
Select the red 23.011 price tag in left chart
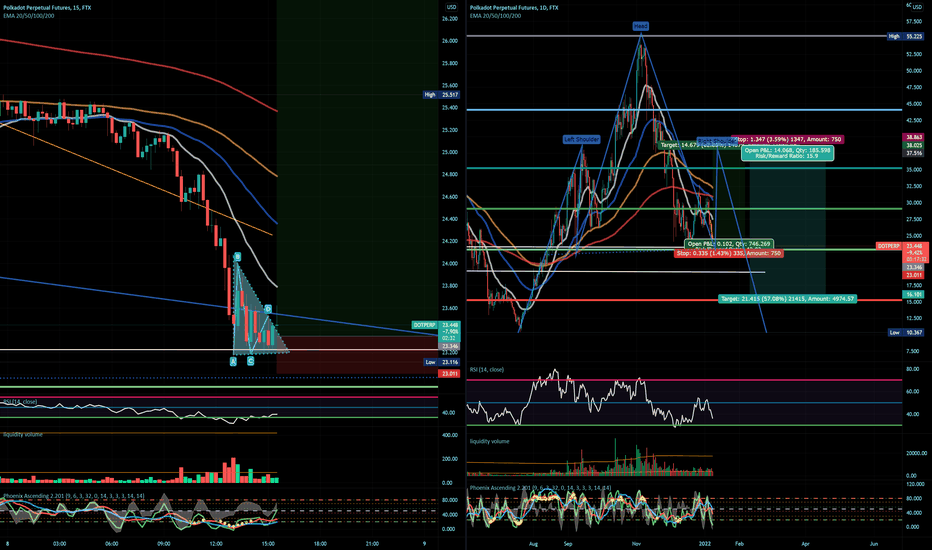449,374
